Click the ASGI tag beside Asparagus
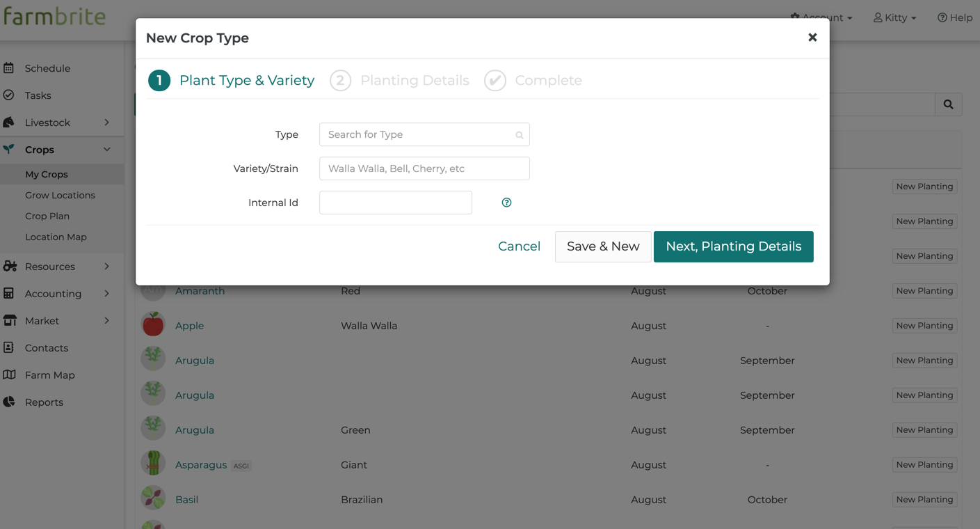The image size is (980, 529). (241, 466)
